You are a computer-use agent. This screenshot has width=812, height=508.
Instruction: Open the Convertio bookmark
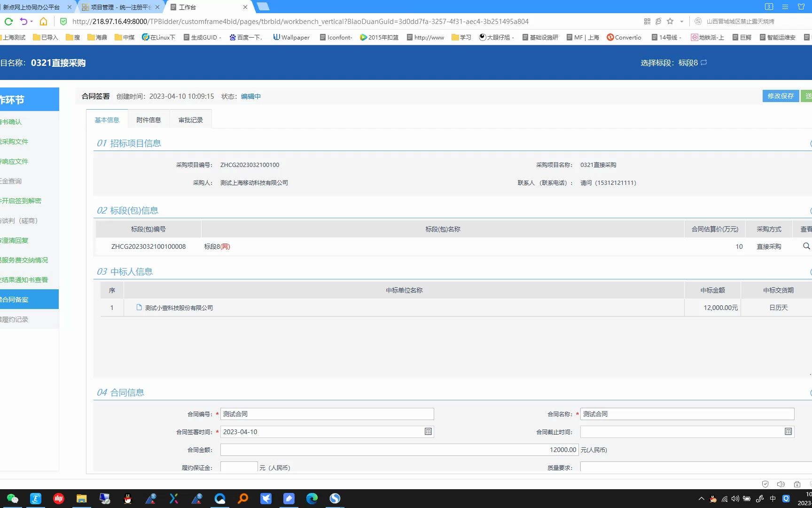click(624, 37)
